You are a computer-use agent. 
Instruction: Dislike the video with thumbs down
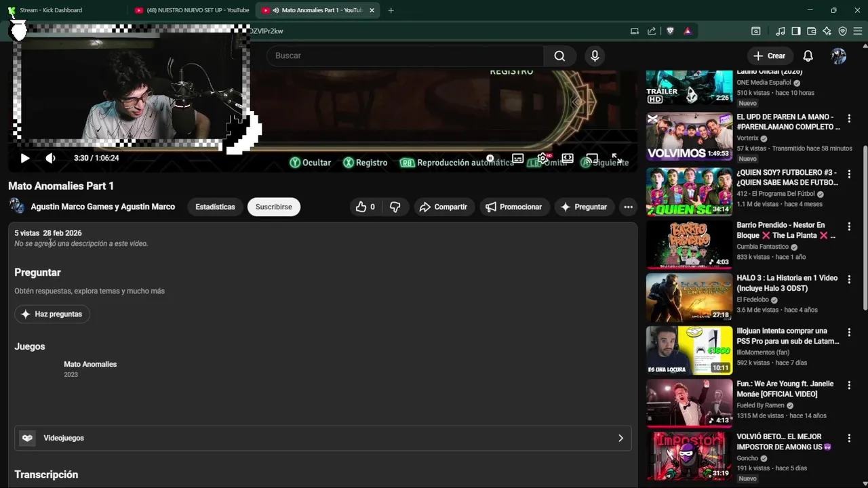[395, 207]
